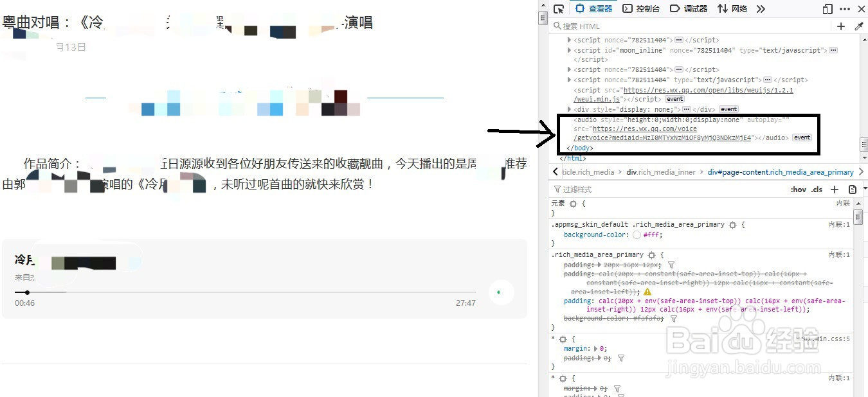This screenshot has height=397, width=868.
Task: Open the weui.min.js script source link
Action: 683,95
